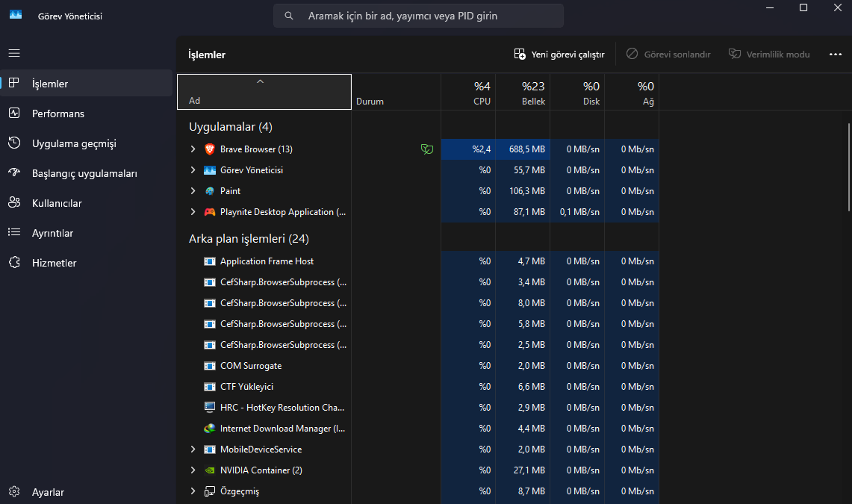Click the Brave Browser lion icon
This screenshot has height=504, width=852.
coord(210,149)
